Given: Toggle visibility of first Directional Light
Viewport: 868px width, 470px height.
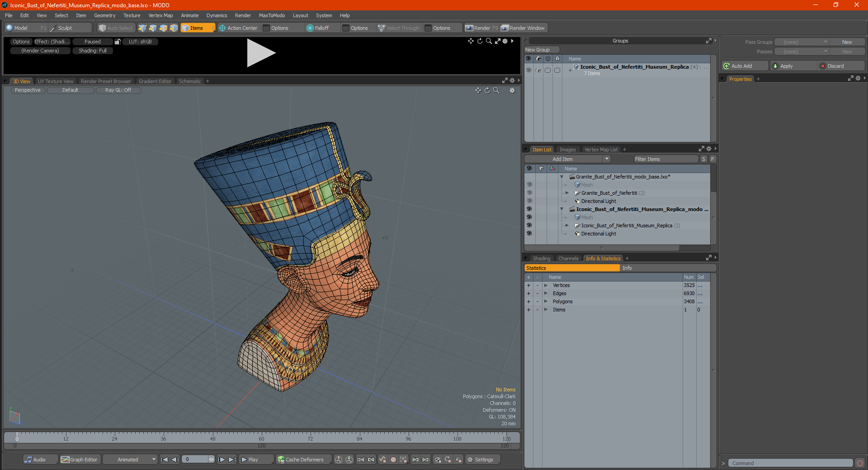Looking at the screenshot, I should coord(529,201).
